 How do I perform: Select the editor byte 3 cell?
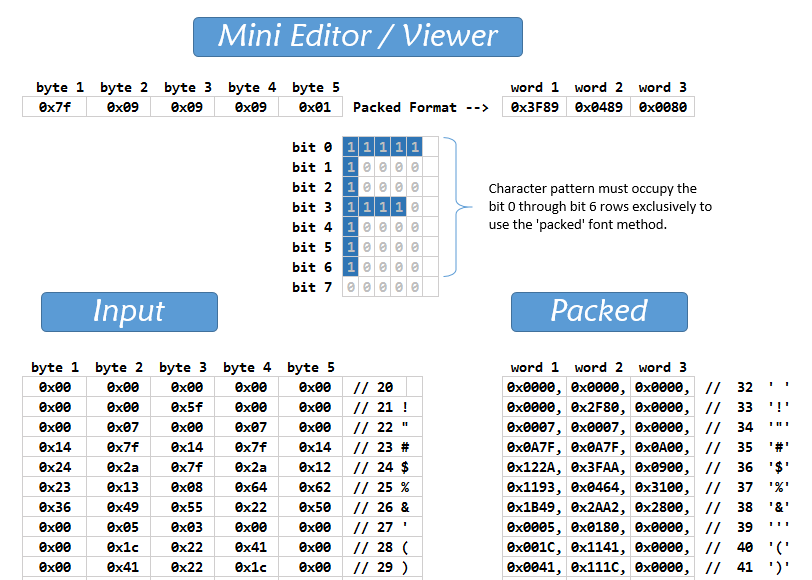[182, 107]
